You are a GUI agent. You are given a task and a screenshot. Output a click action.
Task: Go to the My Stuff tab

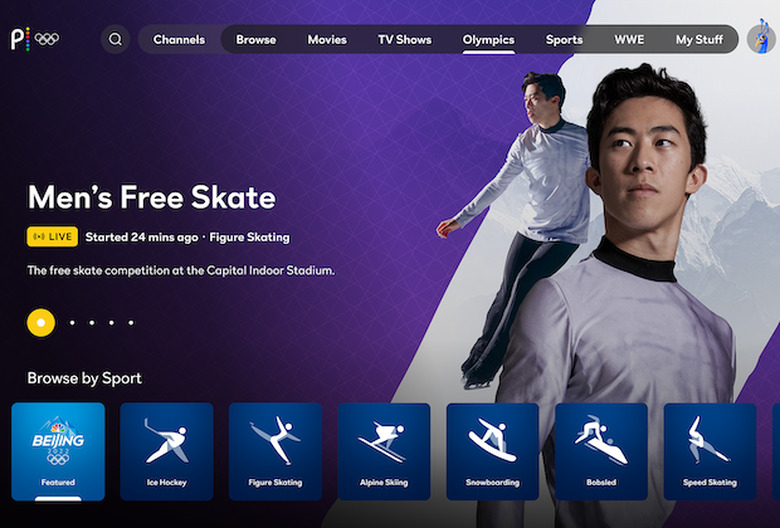699,39
